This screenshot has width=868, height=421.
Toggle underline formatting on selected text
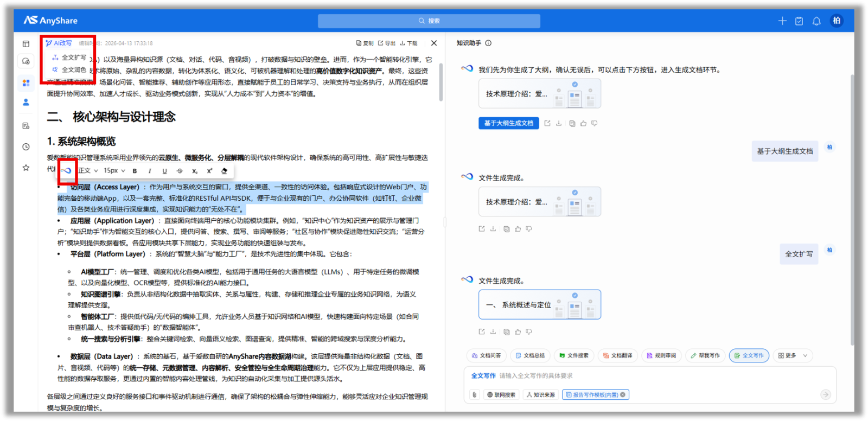pyautogui.click(x=164, y=171)
